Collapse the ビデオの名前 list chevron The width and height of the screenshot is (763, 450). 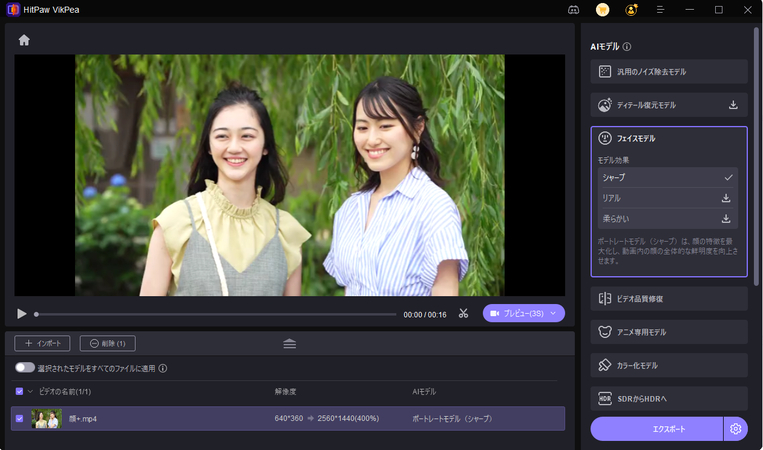click(30, 391)
